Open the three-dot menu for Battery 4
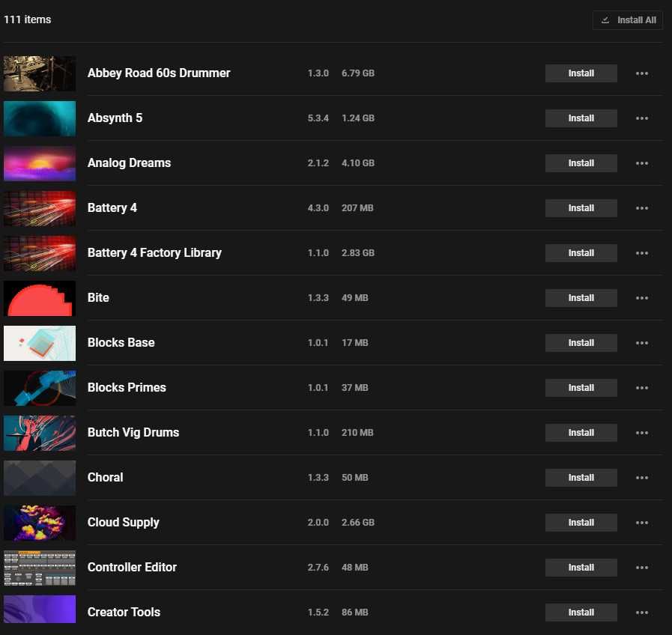The image size is (672, 635). tap(641, 208)
